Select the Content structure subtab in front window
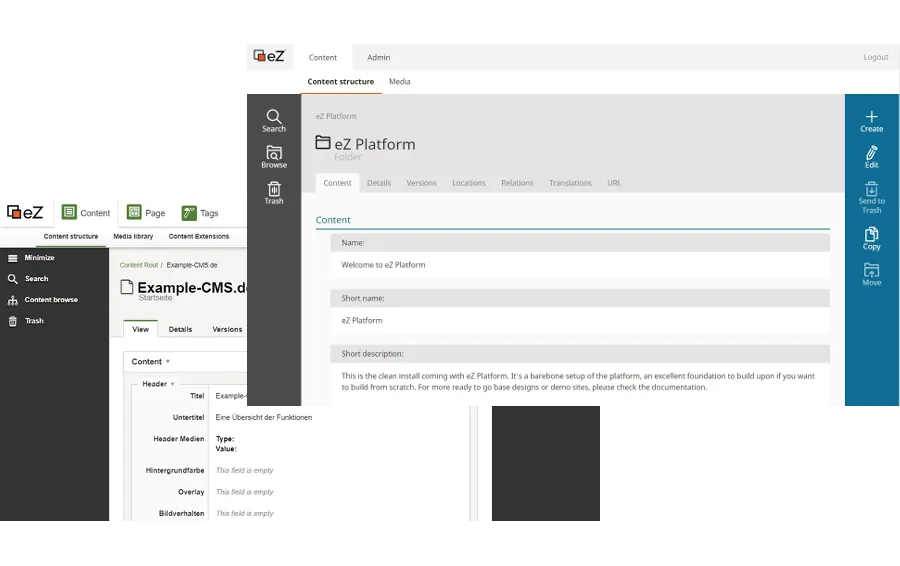900x566 pixels. coord(340,82)
